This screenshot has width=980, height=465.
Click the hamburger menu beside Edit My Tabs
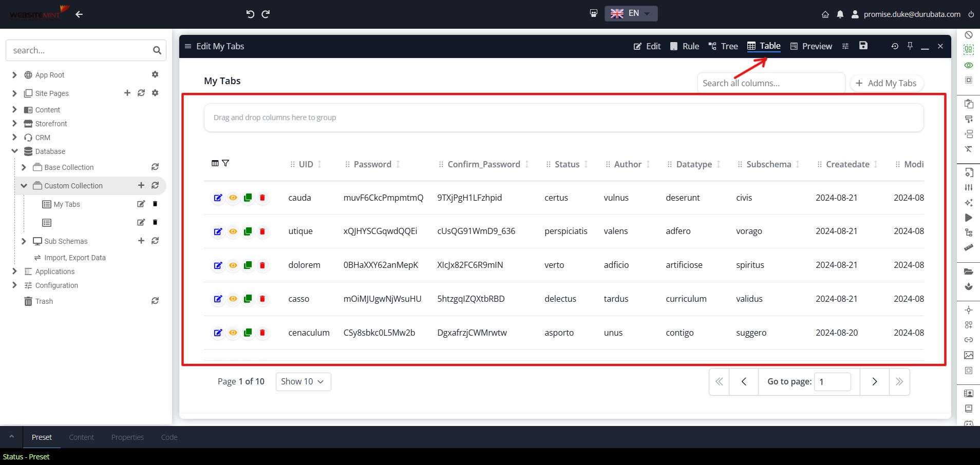click(188, 46)
